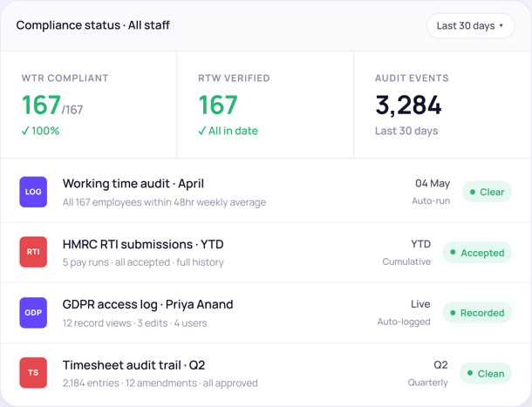Open the Last 30 days dropdown
This screenshot has height=407, width=532.
(471, 26)
